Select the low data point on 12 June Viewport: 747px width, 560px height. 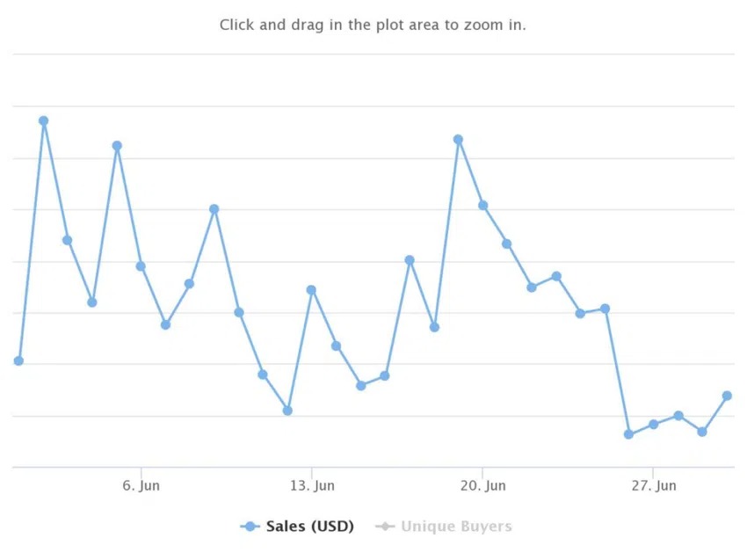click(x=287, y=411)
